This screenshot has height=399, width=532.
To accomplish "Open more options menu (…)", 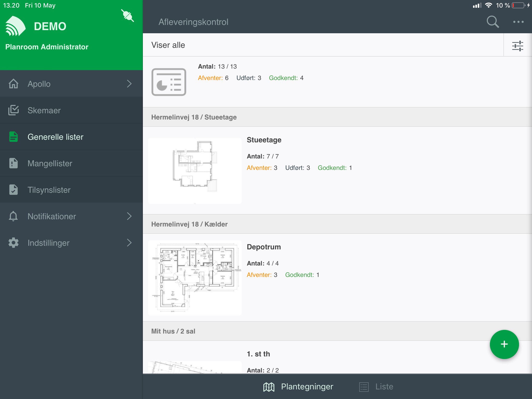I will pos(518,22).
